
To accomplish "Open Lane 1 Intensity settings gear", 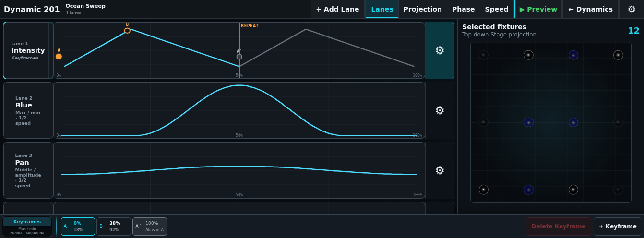I will (x=440, y=50).
